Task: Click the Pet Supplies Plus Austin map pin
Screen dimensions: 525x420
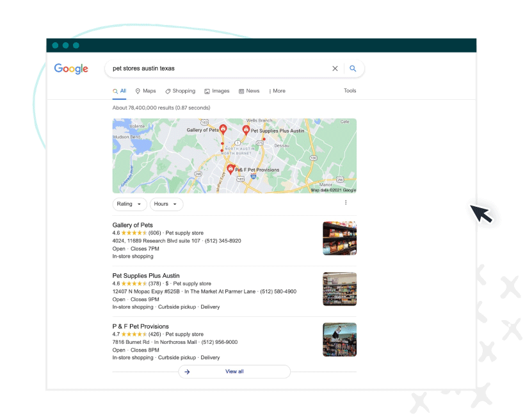Action: tap(246, 130)
